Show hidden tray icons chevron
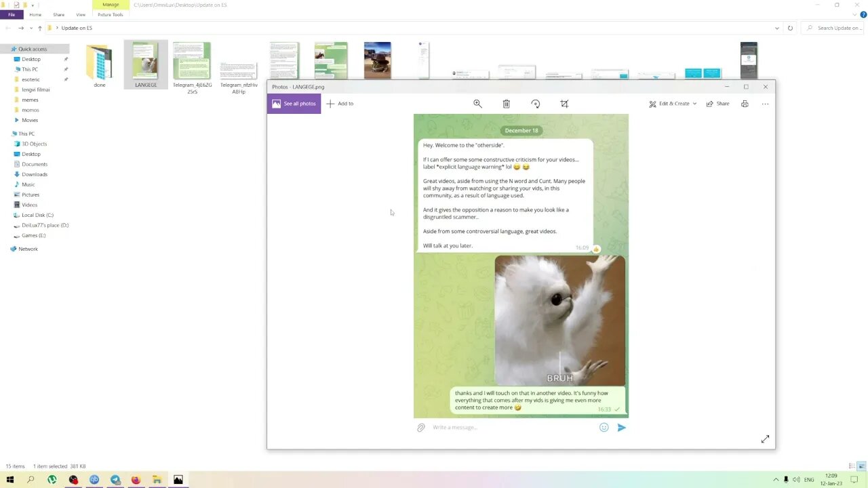 pos(776,480)
